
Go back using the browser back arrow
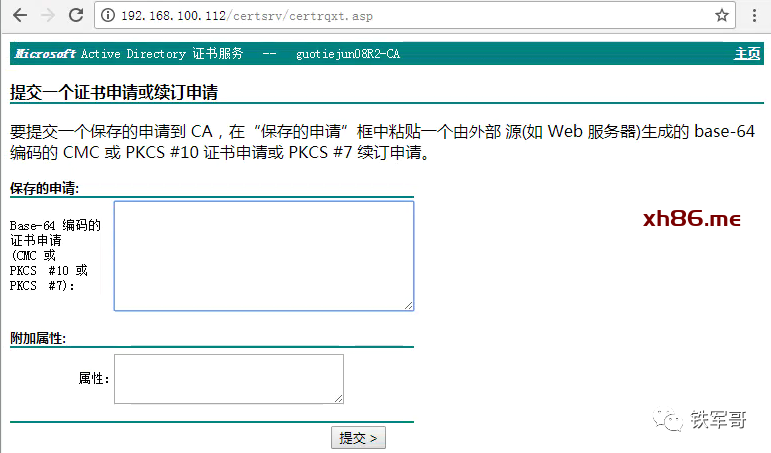[x=20, y=15]
